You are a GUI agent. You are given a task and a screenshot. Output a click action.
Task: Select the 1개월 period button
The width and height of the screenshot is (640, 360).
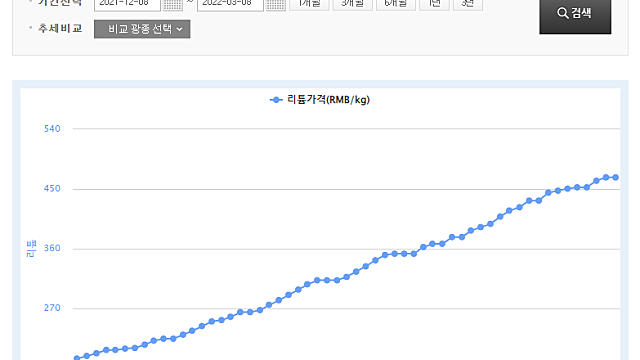[x=309, y=4]
